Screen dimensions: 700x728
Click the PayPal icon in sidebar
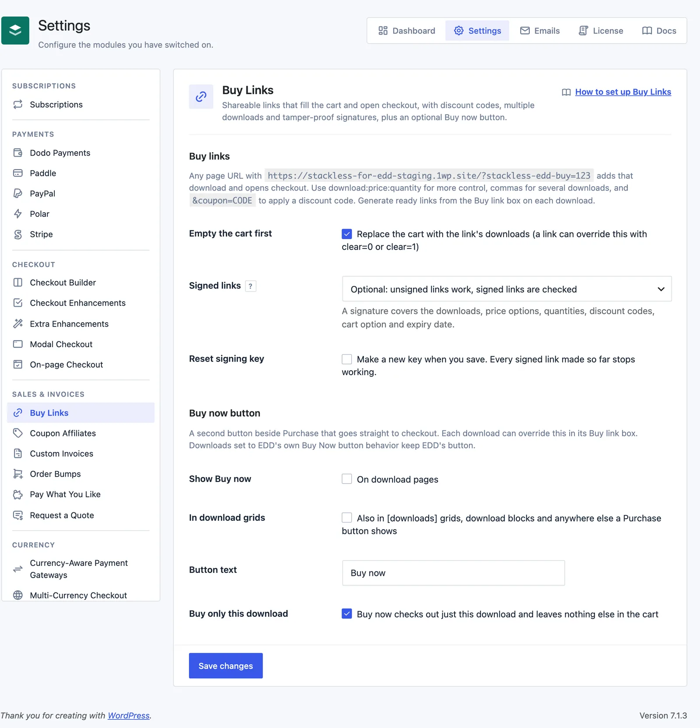tap(18, 193)
